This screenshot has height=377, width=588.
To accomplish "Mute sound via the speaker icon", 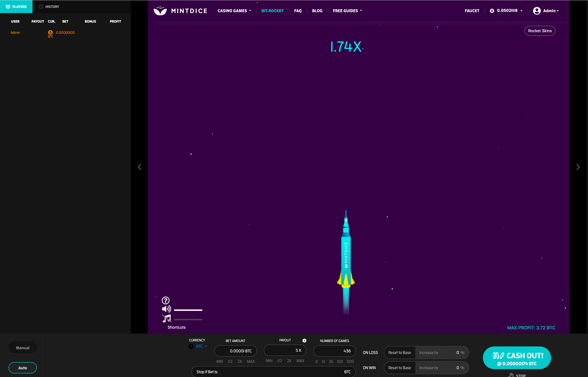I will (x=166, y=309).
